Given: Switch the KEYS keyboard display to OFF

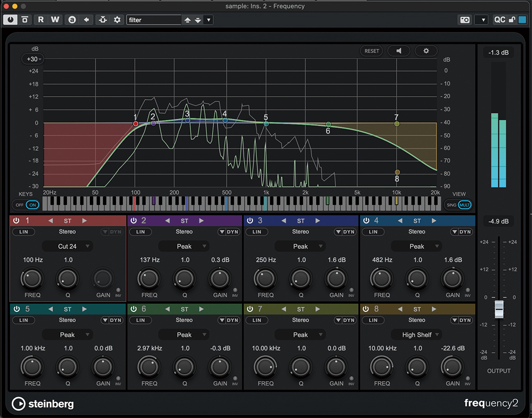Looking at the screenshot, I should (x=19, y=205).
